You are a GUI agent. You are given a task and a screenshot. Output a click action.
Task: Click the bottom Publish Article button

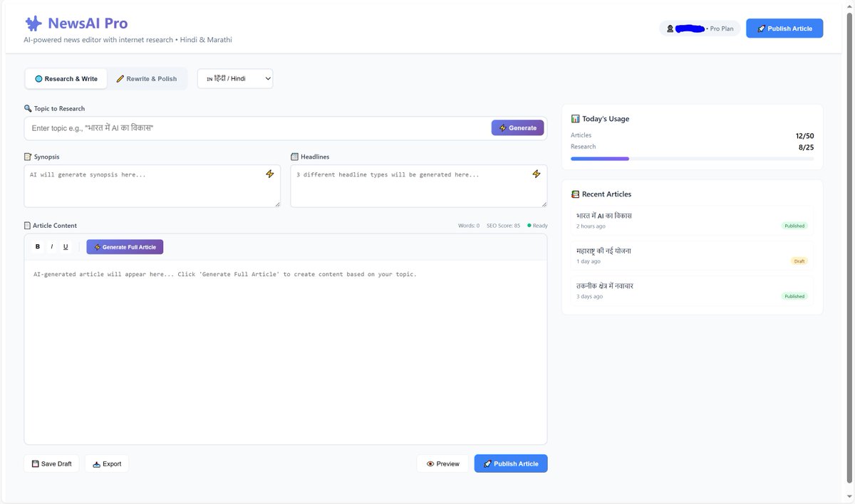(x=511, y=463)
